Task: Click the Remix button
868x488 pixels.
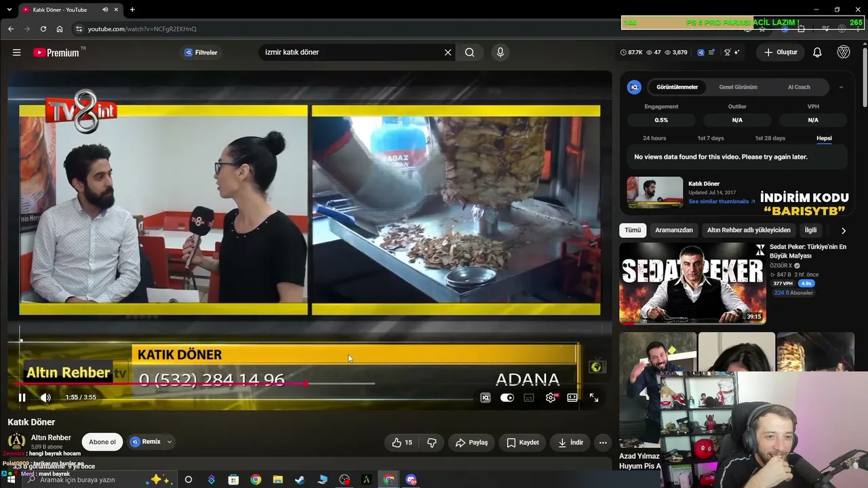Action: pos(145,442)
